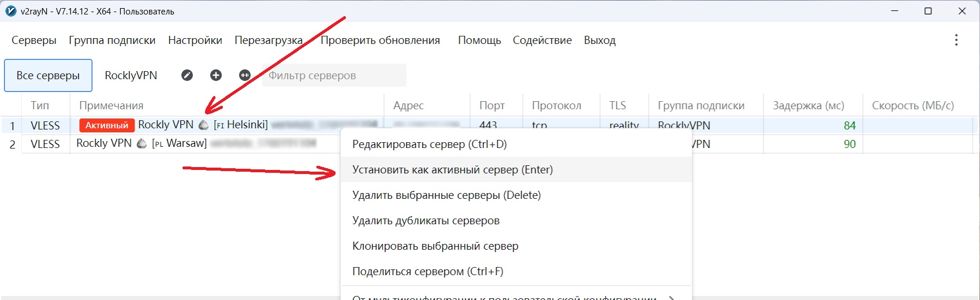Click the plus icon to add subscription group
The height and width of the screenshot is (300, 980).
pos(216,75)
